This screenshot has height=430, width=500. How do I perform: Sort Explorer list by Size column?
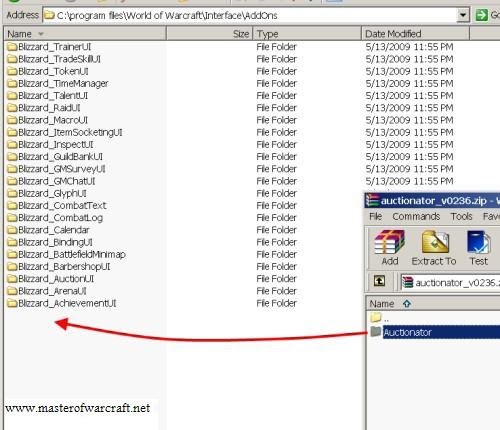210,34
